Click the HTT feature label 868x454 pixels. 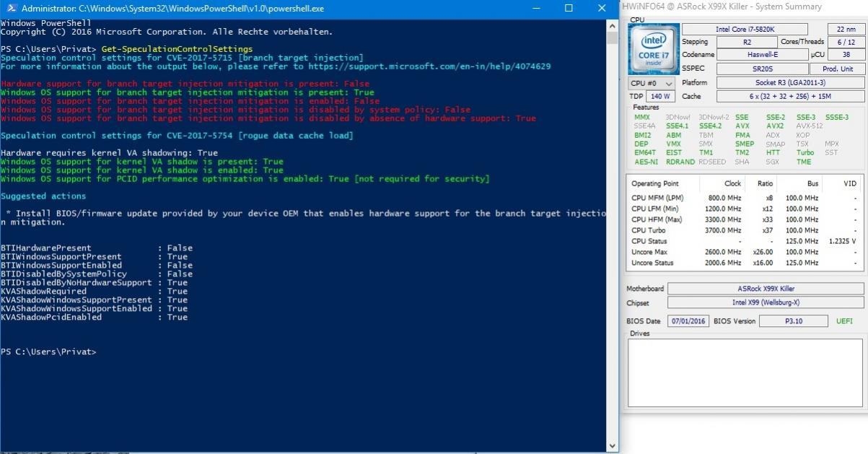pyautogui.click(x=773, y=153)
